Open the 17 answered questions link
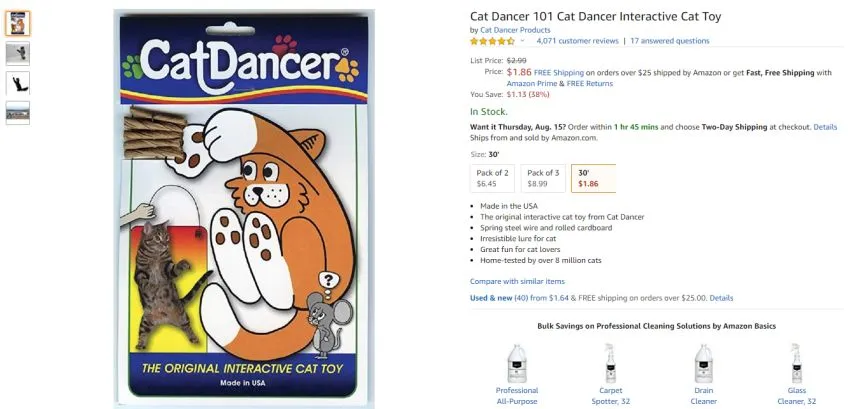This screenshot has height=409, width=849. [x=669, y=41]
